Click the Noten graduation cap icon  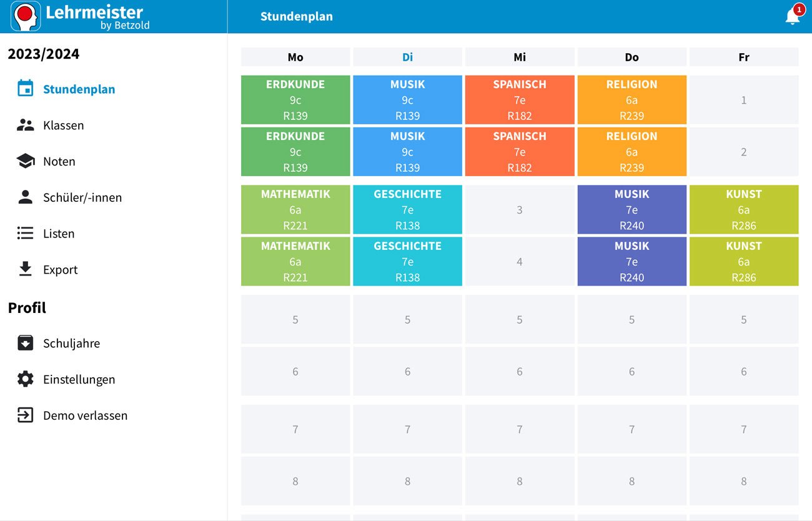coord(25,161)
